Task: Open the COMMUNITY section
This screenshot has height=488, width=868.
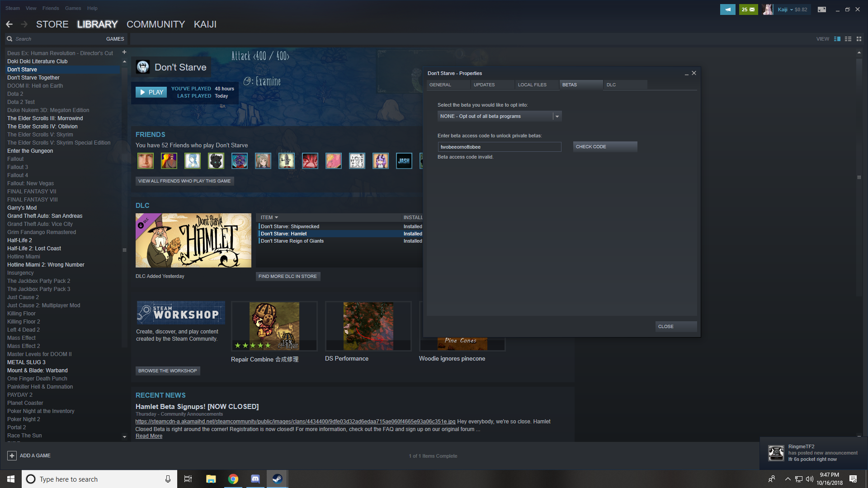Action: (x=156, y=24)
